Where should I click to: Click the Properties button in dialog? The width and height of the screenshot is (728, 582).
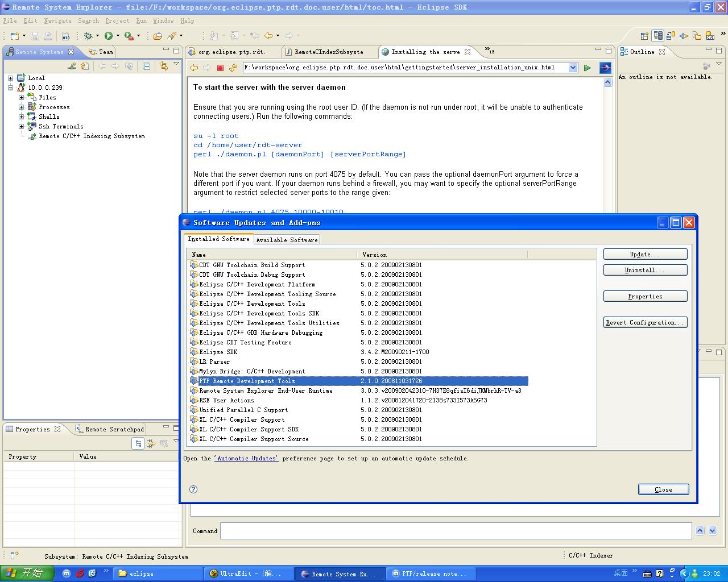click(645, 296)
